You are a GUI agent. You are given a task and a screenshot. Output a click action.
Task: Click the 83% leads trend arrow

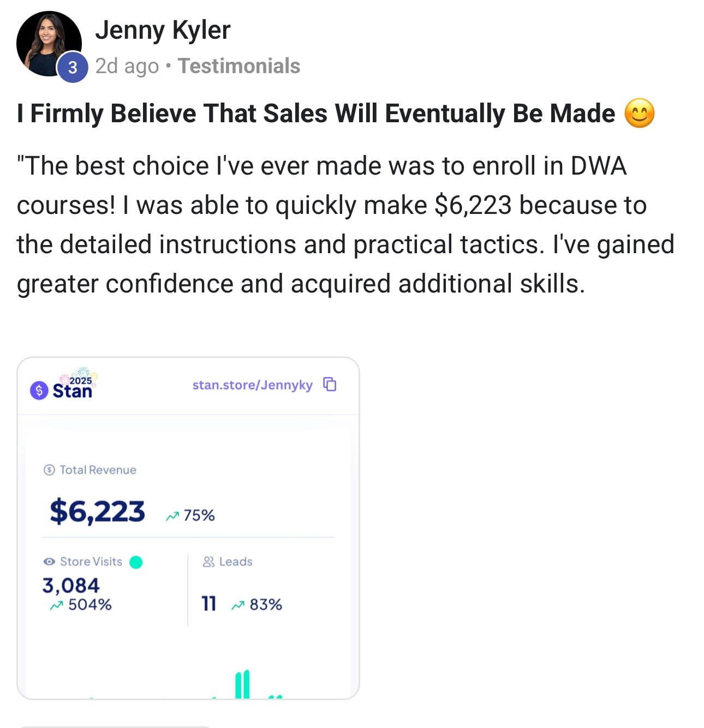click(237, 605)
